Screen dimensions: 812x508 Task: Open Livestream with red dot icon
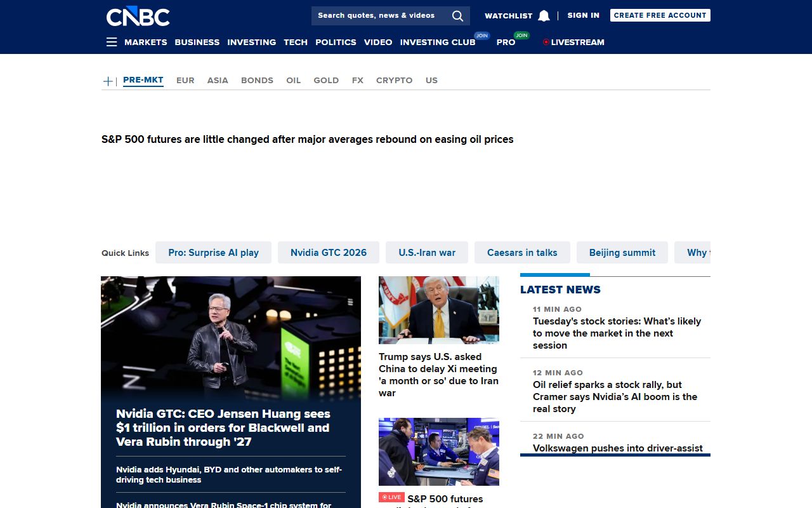click(x=573, y=43)
